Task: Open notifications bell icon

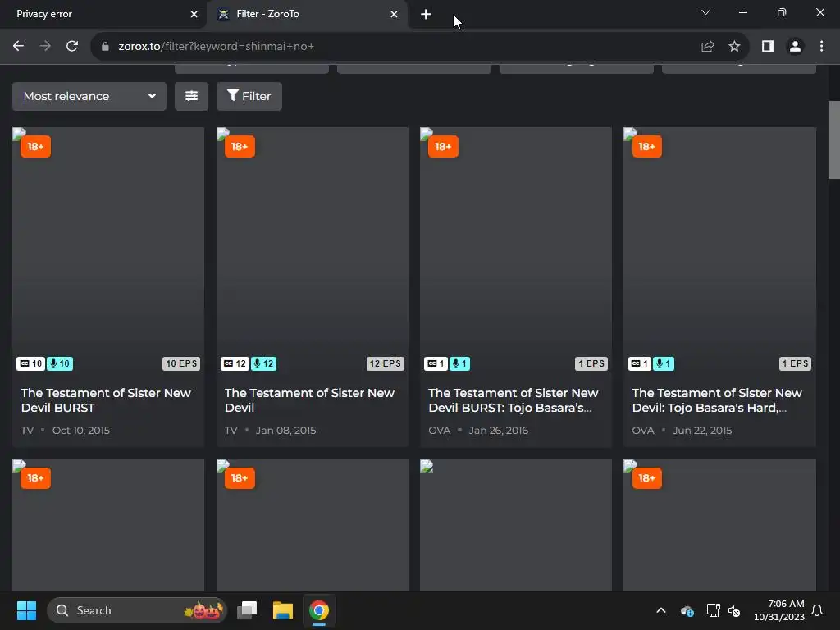Action: 818,610
